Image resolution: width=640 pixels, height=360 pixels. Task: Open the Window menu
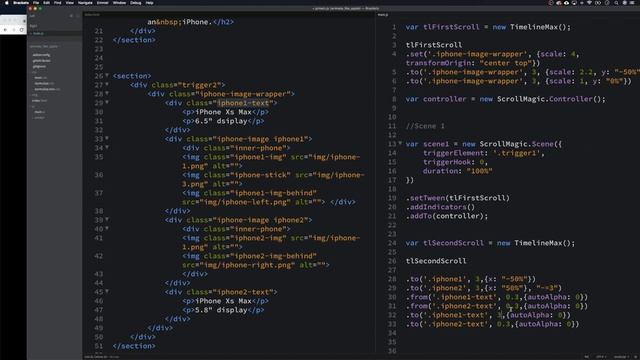119,2
